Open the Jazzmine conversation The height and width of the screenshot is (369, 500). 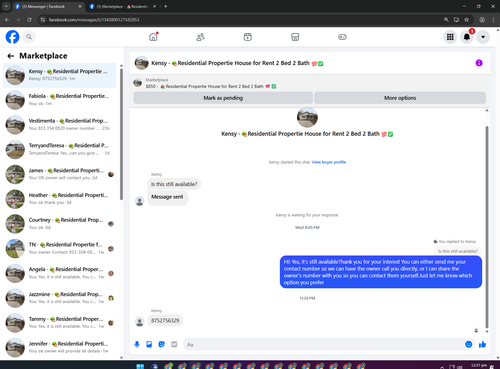(59, 298)
